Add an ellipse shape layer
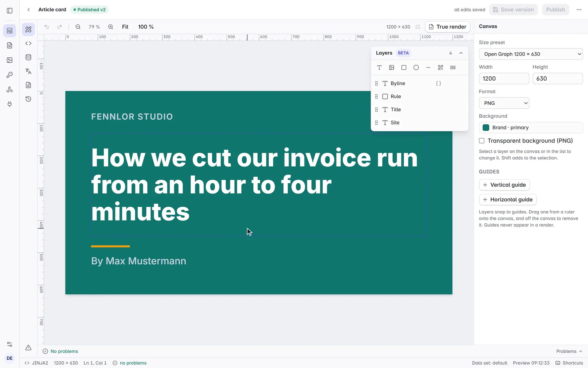 click(416, 67)
